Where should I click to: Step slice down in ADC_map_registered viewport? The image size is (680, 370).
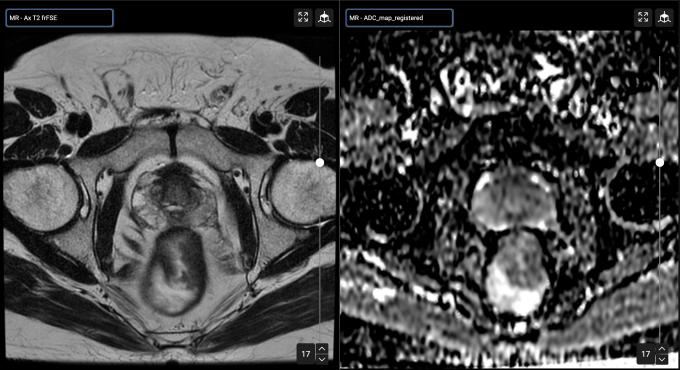point(662,359)
